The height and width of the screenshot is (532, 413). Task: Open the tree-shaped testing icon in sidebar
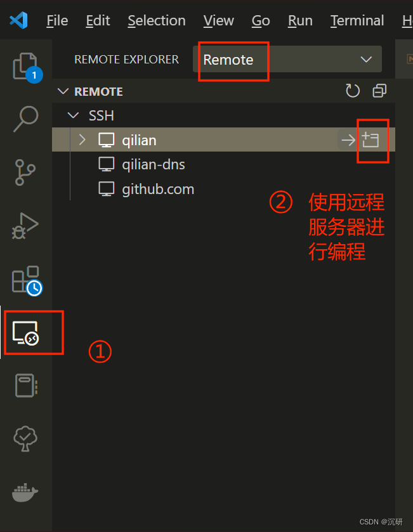point(25,439)
